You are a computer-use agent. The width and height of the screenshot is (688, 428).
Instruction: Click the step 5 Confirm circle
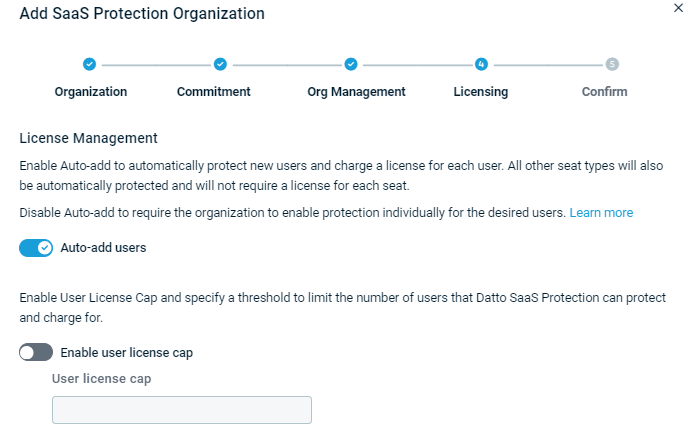point(612,64)
